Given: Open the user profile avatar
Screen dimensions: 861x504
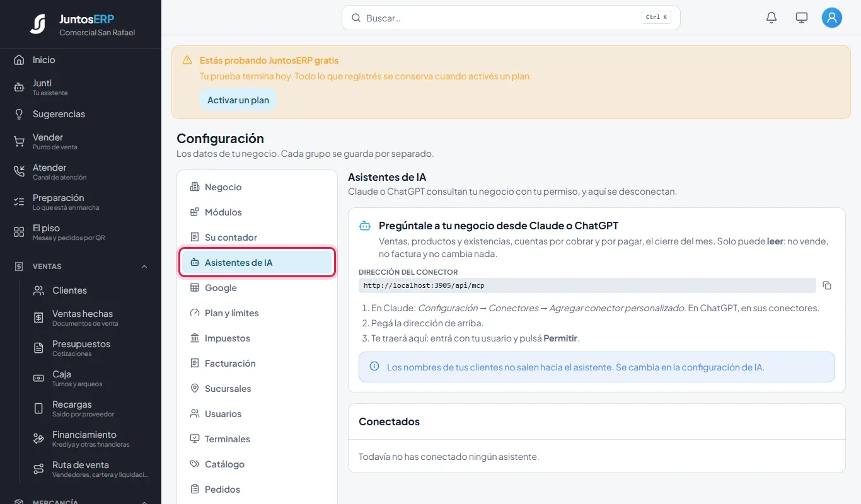Looking at the screenshot, I should [x=832, y=18].
